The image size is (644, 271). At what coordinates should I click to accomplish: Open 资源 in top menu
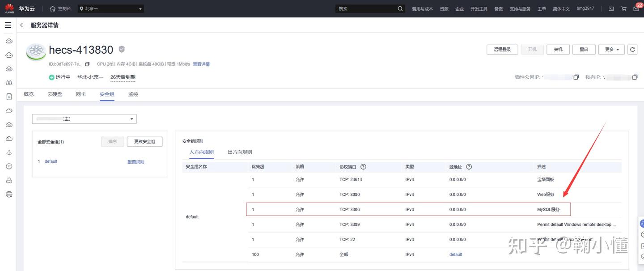coord(444,9)
